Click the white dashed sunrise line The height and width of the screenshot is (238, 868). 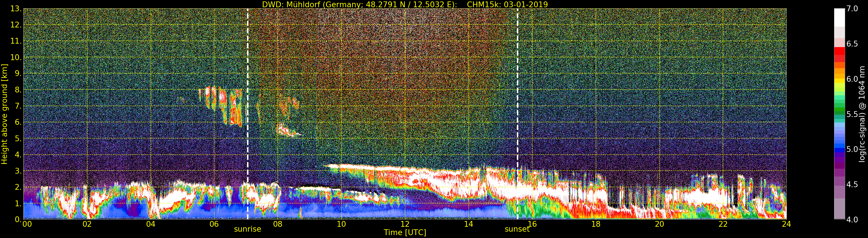[x=248, y=114]
